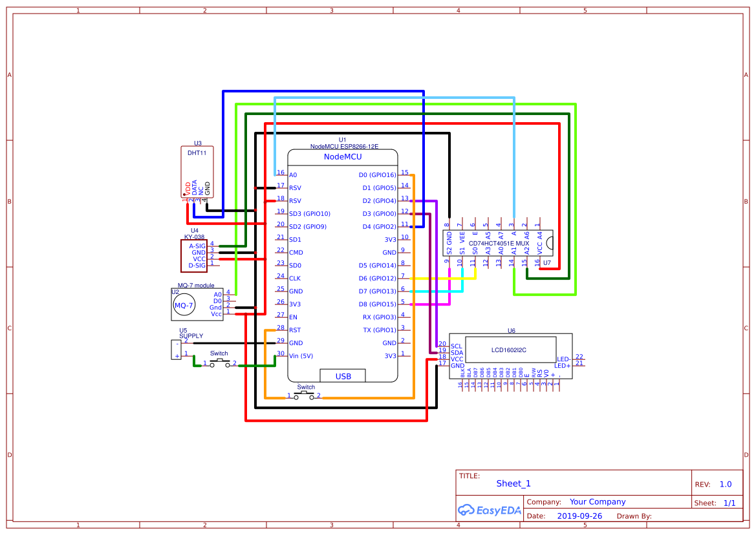The height and width of the screenshot is (535, 756).
Task: Select the reset switch symbol below NodeMCU
Action: tap(304, 396)
